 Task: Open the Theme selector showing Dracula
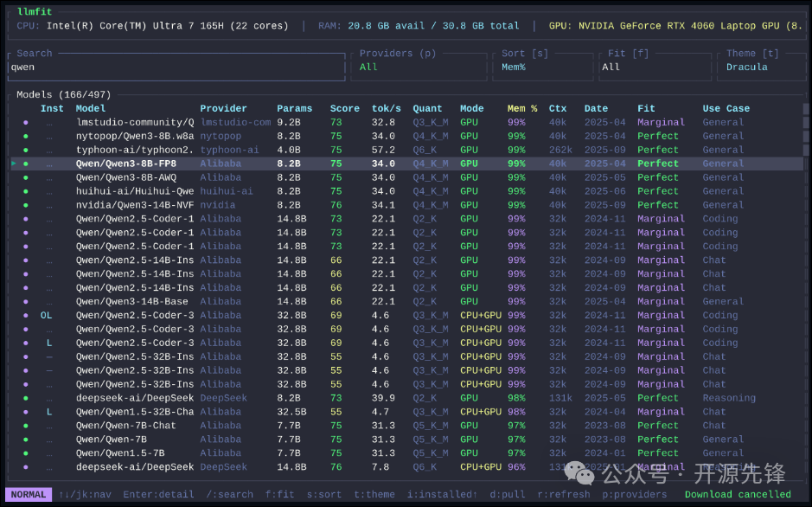749,67
